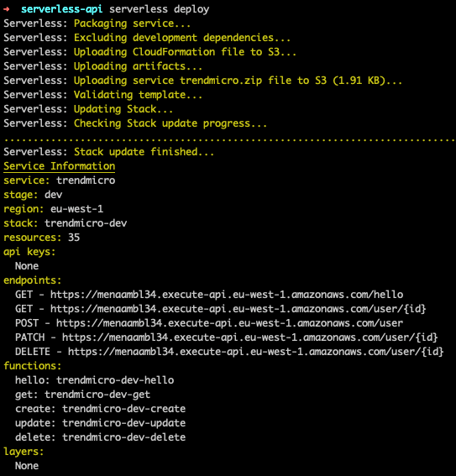
Task: Click the red prompt arrow icon
Action: coord(7,9)
